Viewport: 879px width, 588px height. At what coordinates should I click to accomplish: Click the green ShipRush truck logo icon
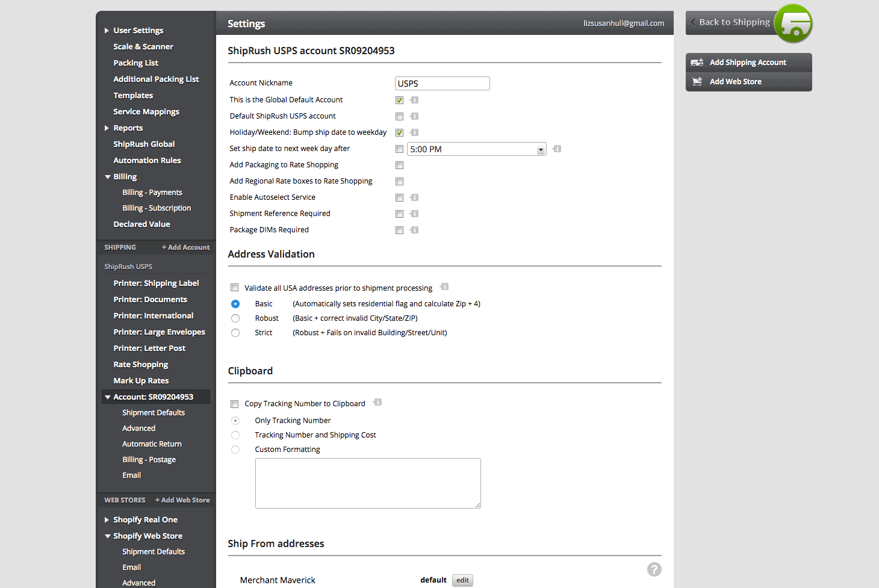793,23
